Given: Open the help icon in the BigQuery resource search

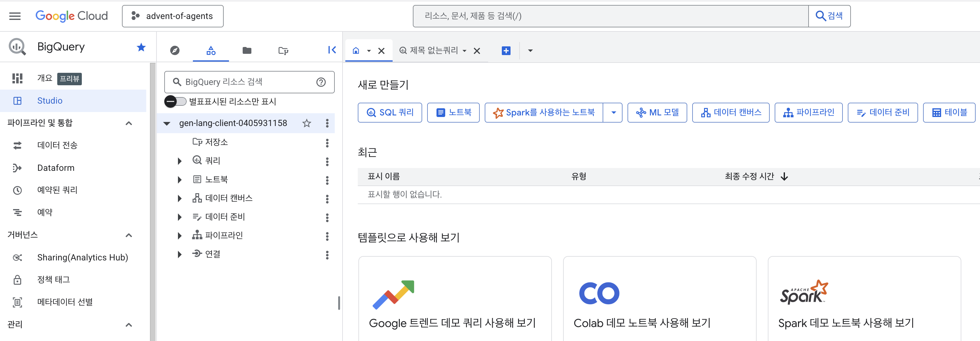Looking at the screenshot, I should [321, 82].
